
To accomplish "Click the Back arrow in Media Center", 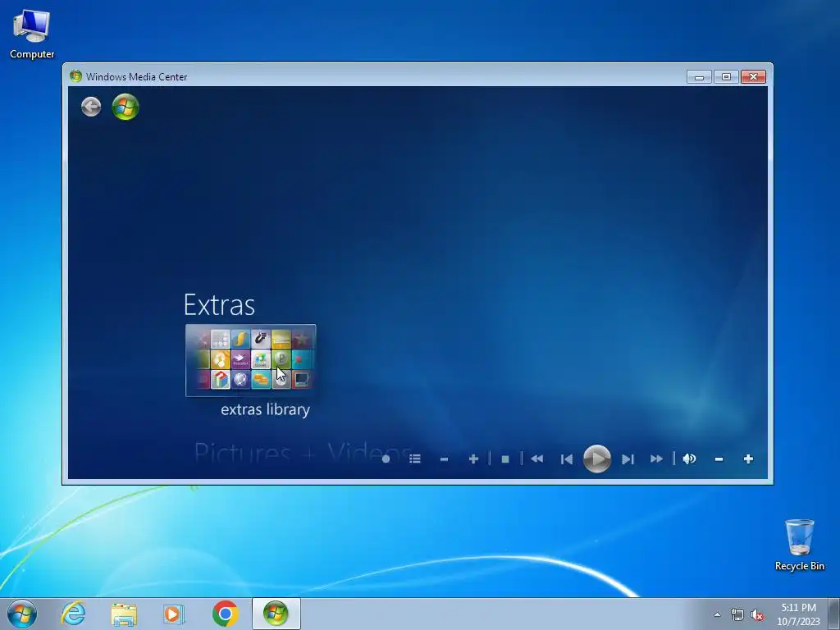I will 91,107.
